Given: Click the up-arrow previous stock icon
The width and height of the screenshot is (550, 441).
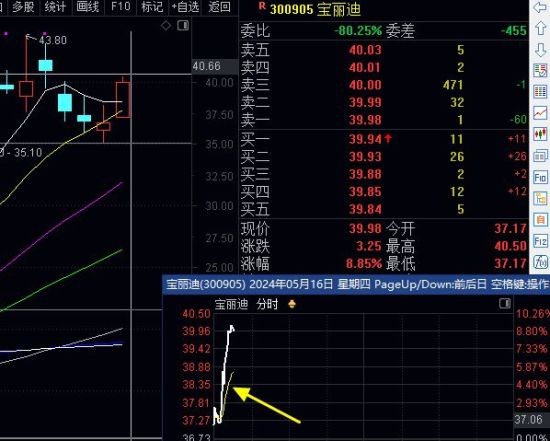Looking at the screenshot, I should 540,28.
